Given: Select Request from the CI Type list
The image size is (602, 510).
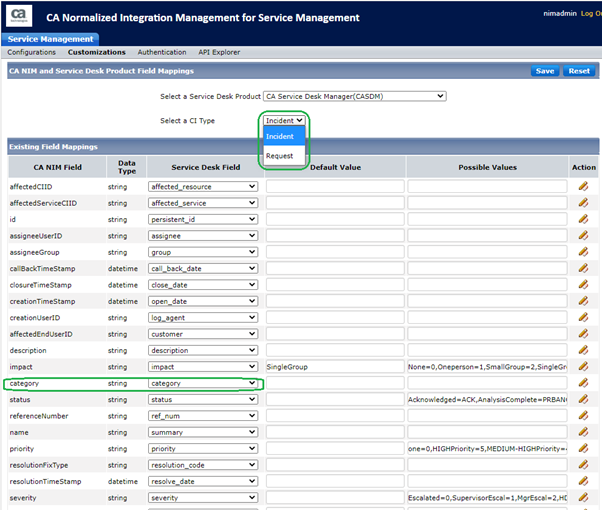Looking at the screenshot, I should tap(280, 157).
